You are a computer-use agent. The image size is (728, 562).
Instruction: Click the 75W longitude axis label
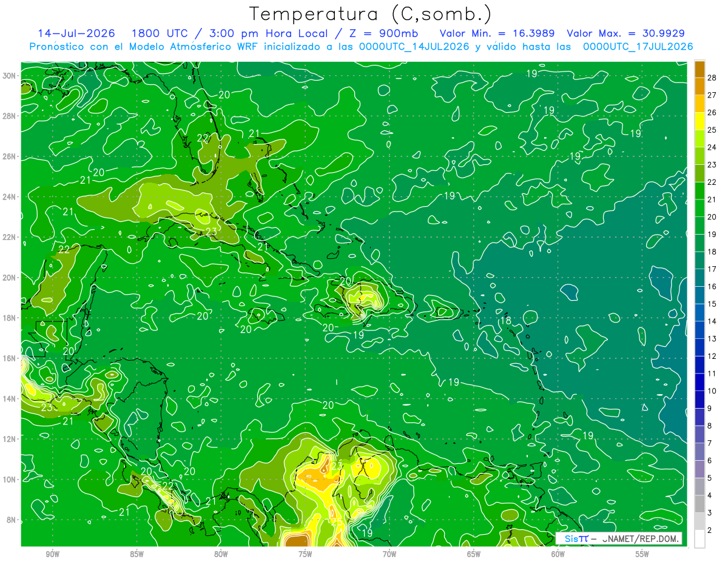coord(305,554)
